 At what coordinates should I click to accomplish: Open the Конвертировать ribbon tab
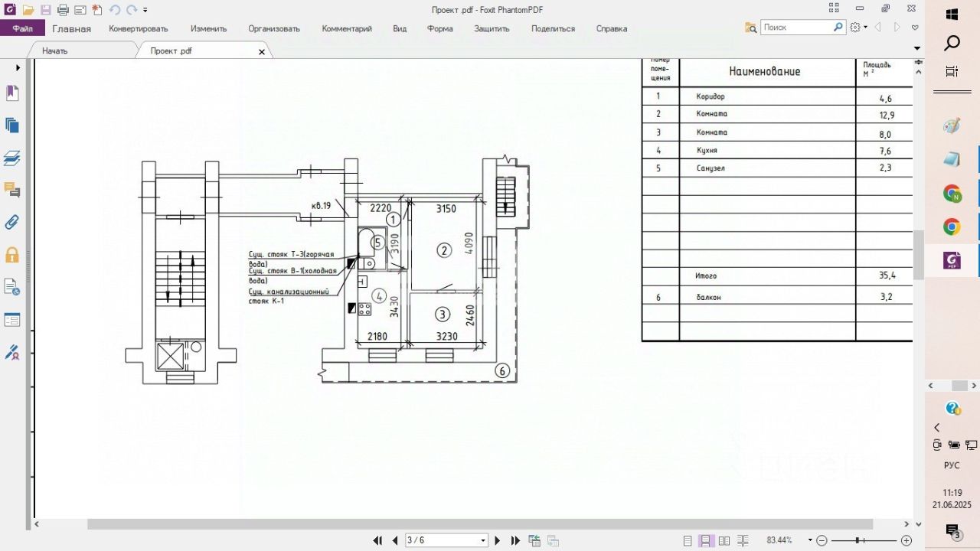(x=139, y=29)
